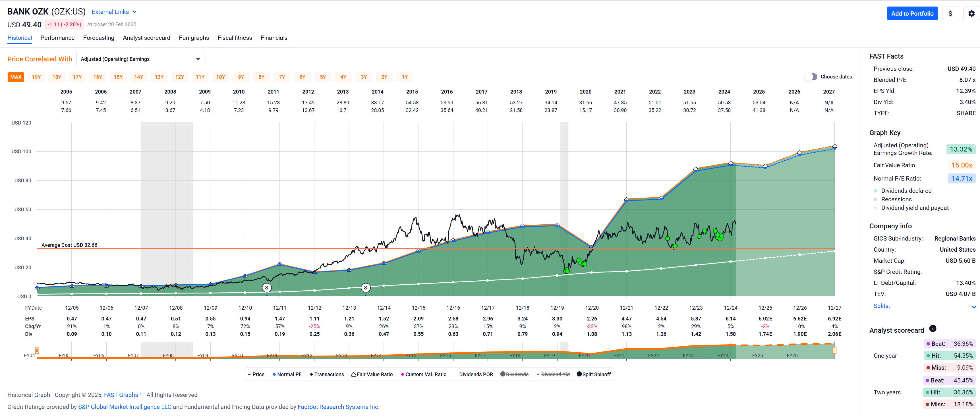980x416 pixels.
Task: Click the 2027 year column header
Action: (x=828, y=92)
